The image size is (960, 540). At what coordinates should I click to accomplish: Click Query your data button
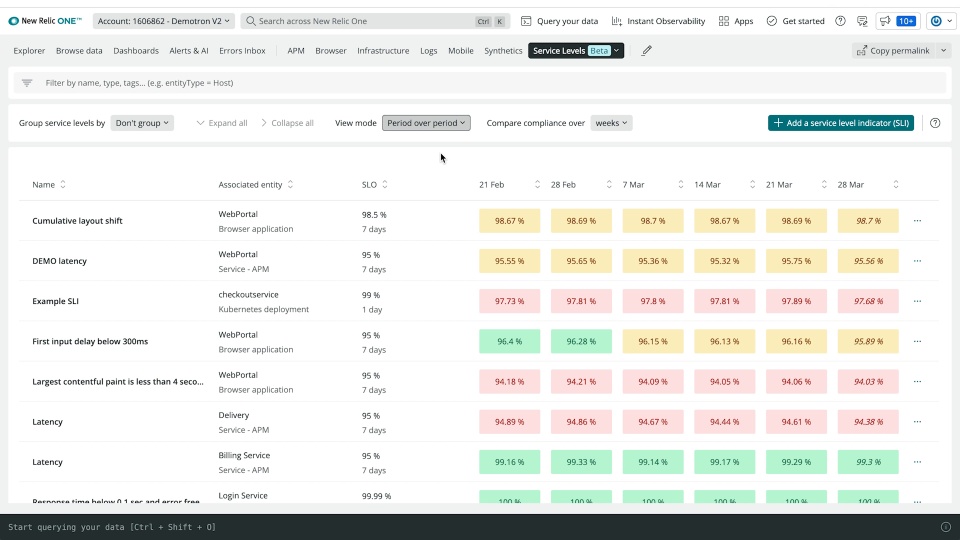tap(560, 21)
